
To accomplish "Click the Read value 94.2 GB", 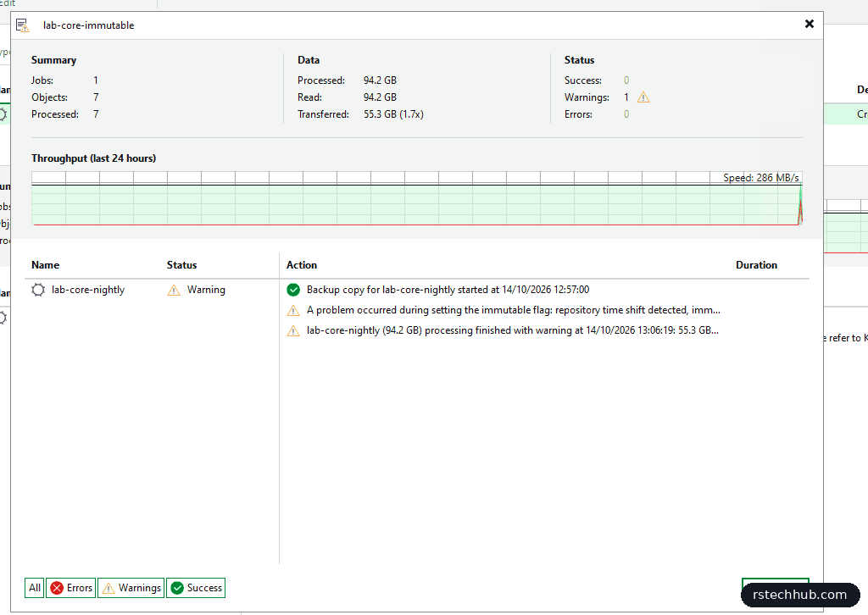I will (380, 97).
